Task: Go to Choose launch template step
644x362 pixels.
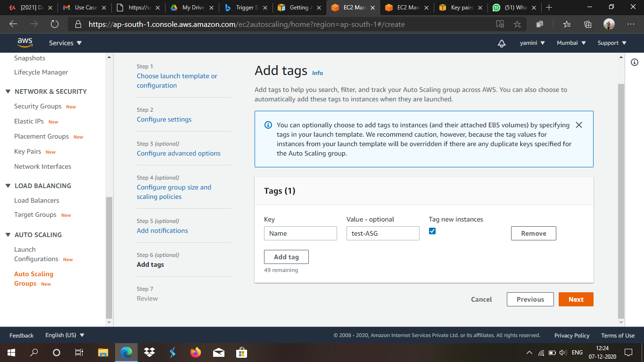Action: click(177, 81)
